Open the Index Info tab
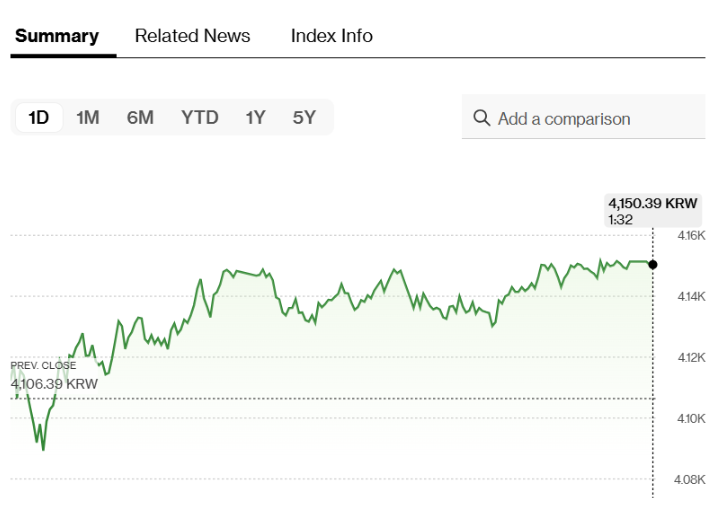This screenshot has width=711, height=509. click(x=332, y=36)
